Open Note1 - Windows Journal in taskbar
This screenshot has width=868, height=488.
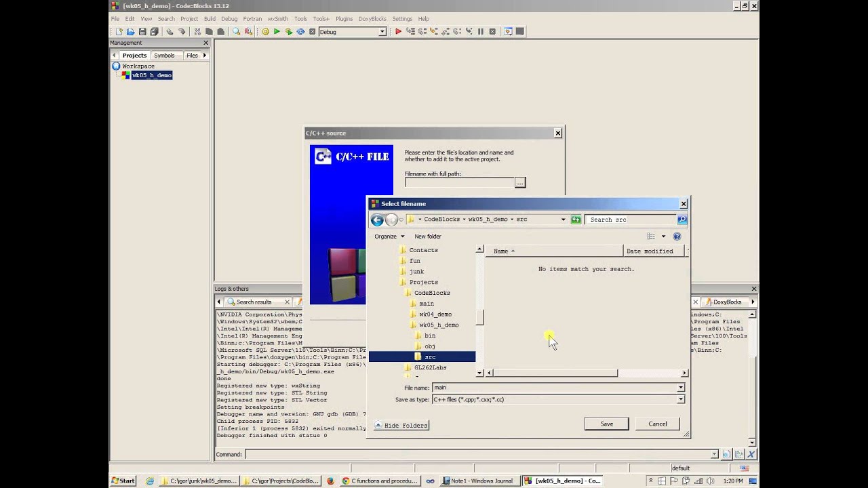(480, 481)
